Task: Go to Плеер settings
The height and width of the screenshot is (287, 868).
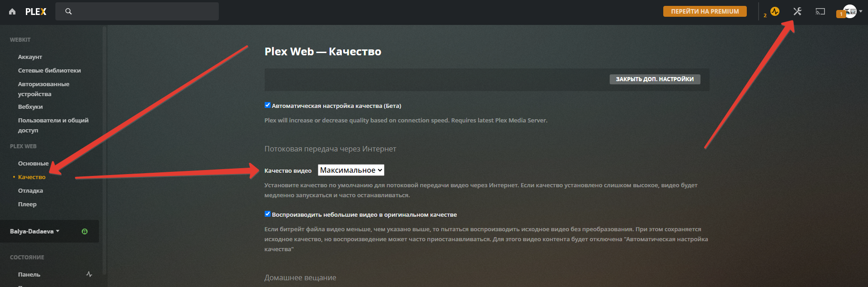Action: pos(27,204)
